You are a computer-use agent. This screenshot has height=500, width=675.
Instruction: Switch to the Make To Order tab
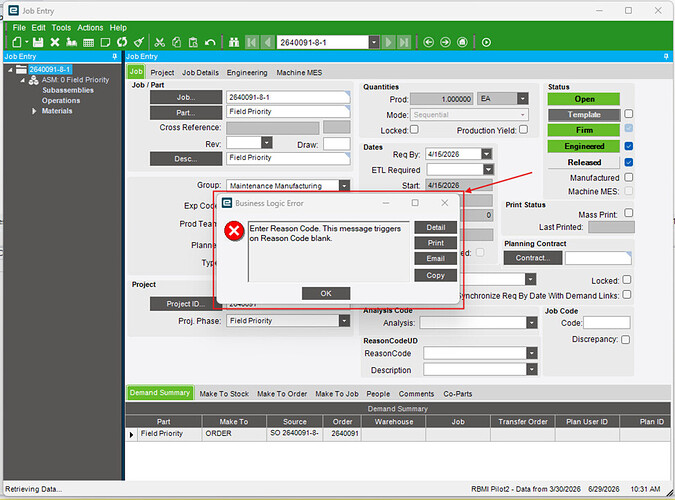pos(282,394)
